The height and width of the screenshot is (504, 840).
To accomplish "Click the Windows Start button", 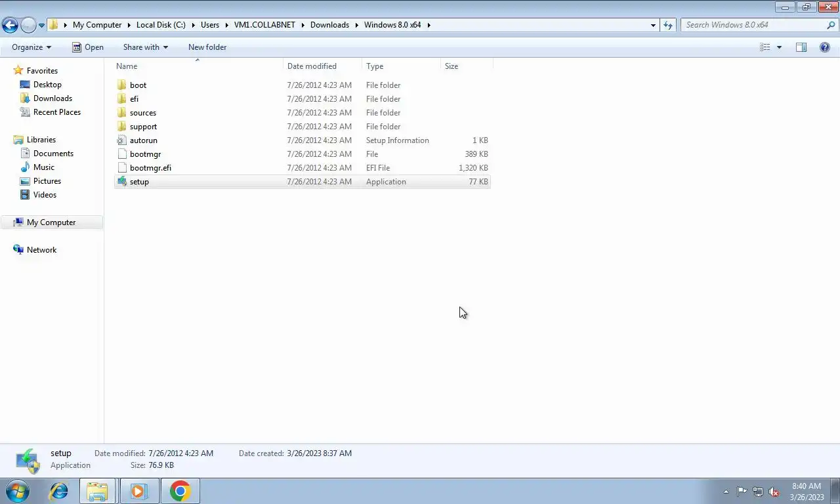I will click(18, 491).
